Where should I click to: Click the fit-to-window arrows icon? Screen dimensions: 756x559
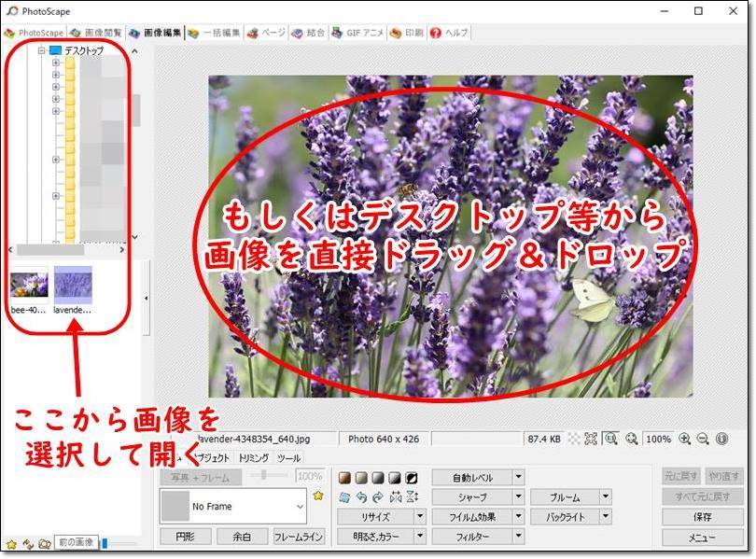point(591,439)
